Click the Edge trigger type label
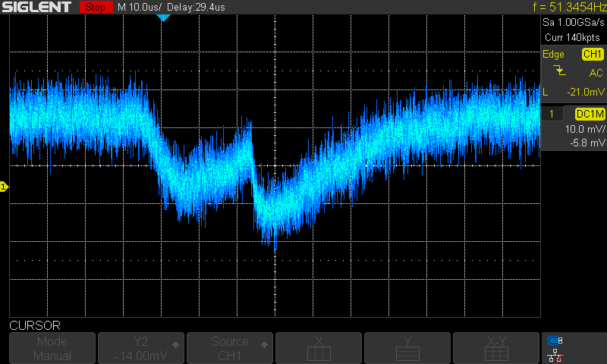607x364 pixels. click(553, 54)
